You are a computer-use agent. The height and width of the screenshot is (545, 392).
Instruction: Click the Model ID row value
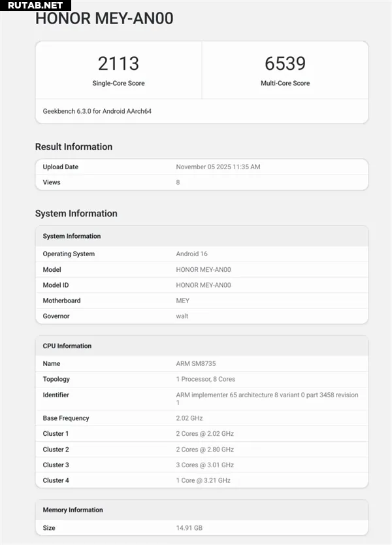click(203, 285)
